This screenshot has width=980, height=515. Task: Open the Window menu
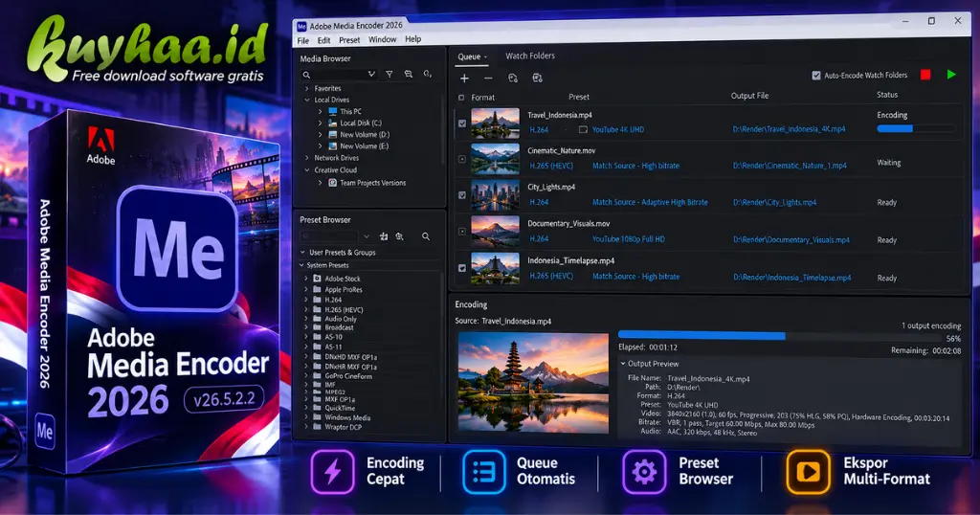(382, 39)
